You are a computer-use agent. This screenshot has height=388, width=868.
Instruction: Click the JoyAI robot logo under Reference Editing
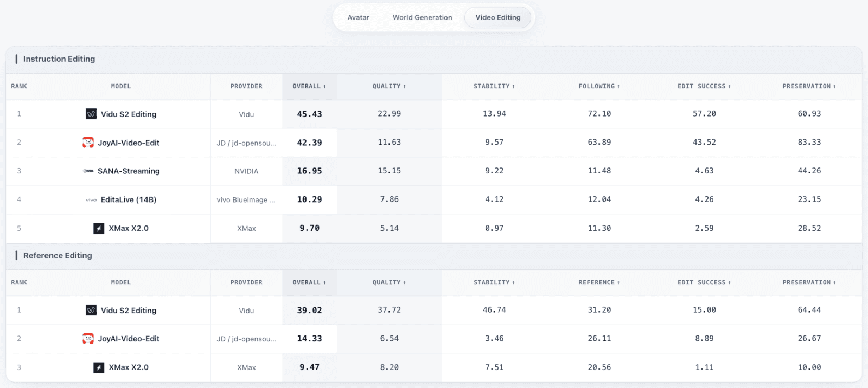[x=88, y=339]
